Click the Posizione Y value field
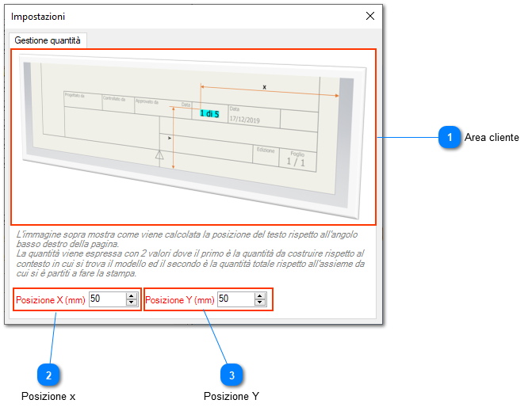The image size is (532, 415). point(236,299)
